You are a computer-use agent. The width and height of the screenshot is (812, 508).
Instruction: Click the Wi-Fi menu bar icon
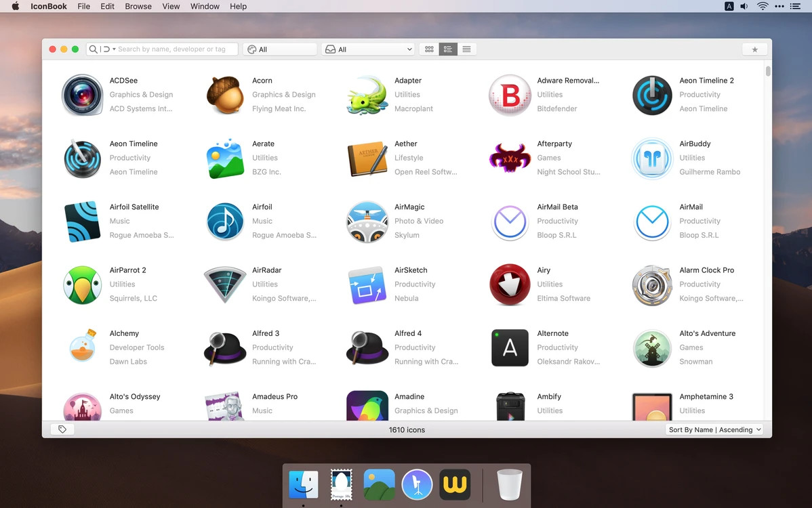click(763, 6)
